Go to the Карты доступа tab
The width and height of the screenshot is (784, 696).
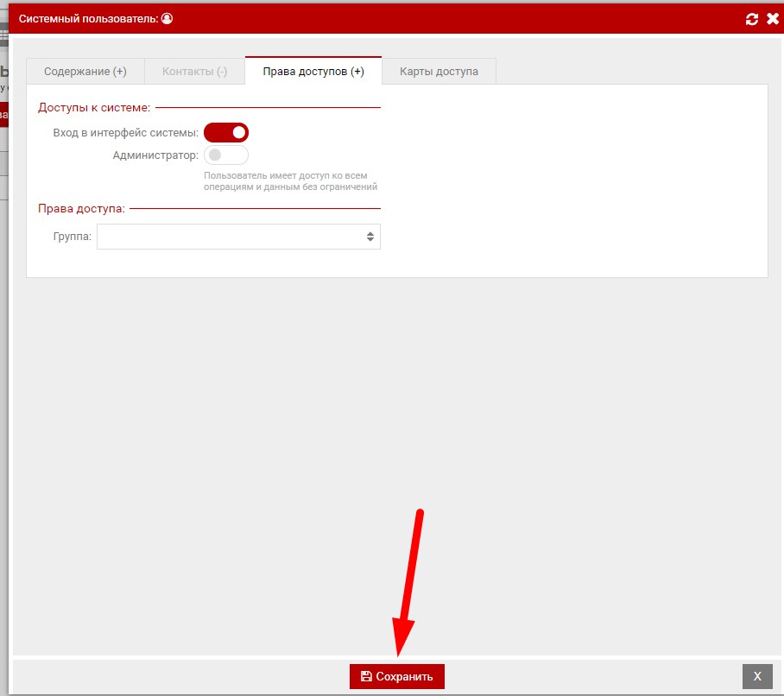[439, 72]
